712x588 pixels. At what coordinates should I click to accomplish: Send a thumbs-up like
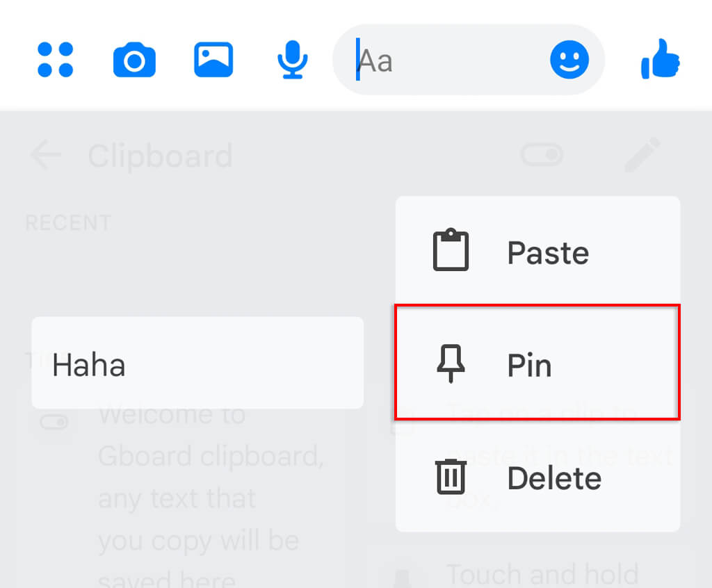click(x=661, y=60)
